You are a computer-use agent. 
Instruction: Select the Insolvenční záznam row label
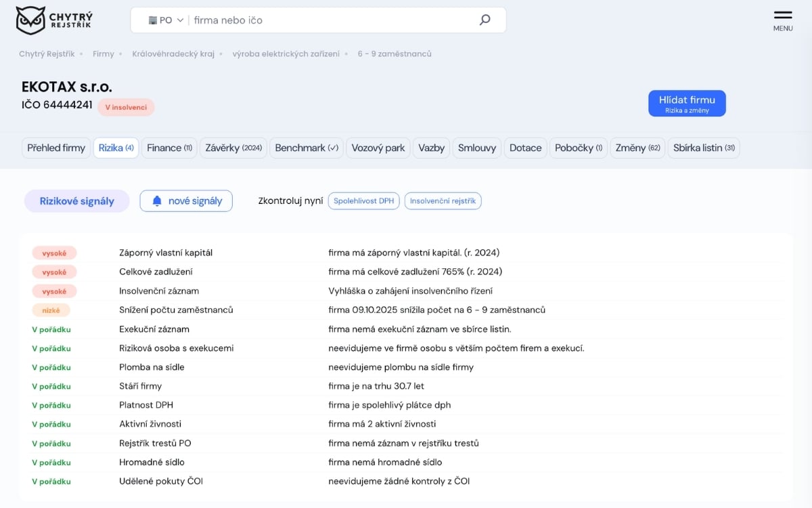point(159,291)
